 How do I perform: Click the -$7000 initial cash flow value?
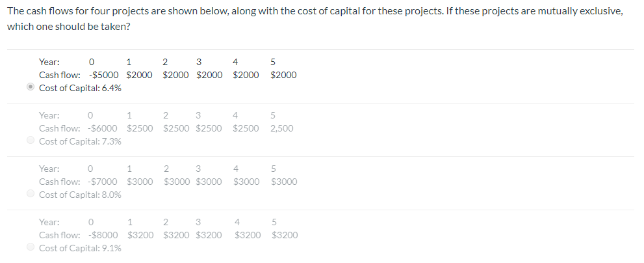click(102, 182)
